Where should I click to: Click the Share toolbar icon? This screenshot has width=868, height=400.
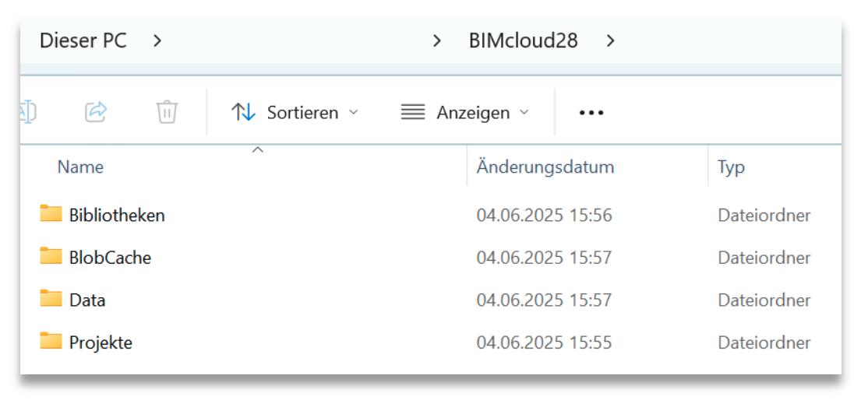coord(96,112)
